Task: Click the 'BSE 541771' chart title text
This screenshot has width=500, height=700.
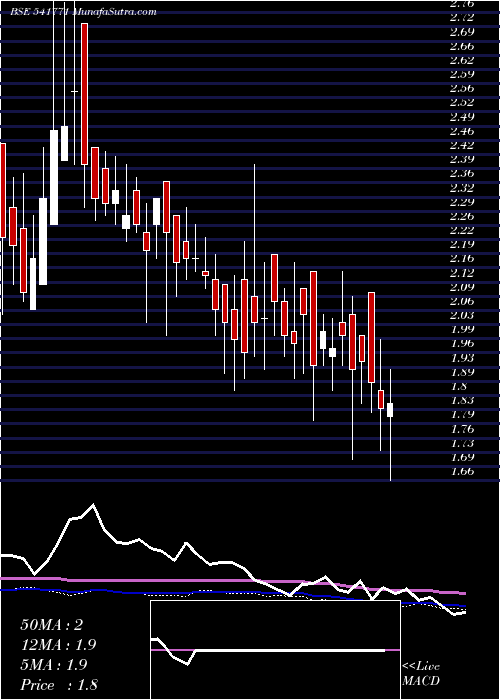Action: tap(39, 12)
